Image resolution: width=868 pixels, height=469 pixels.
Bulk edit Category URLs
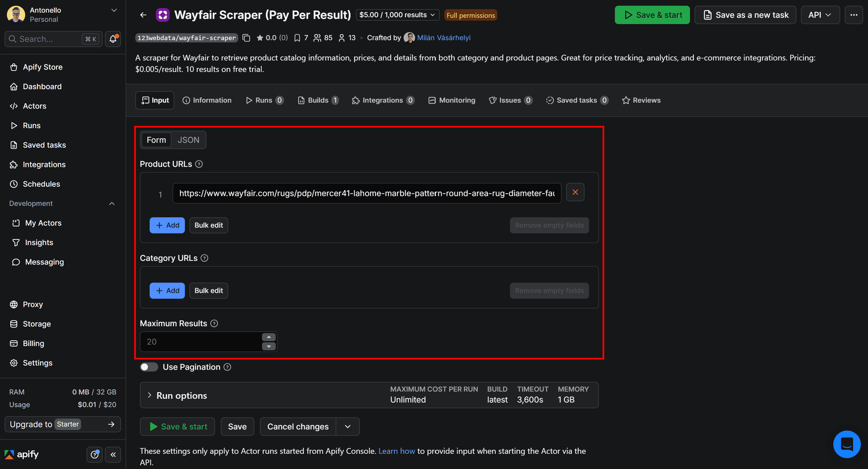tap(209, 290)
